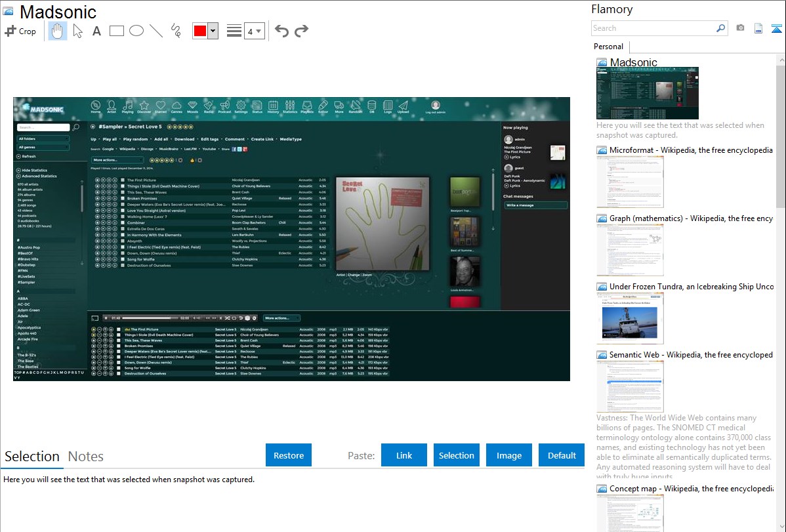Tick checkbox for Love You Straight (Astral version)

(x=122, y=211)
